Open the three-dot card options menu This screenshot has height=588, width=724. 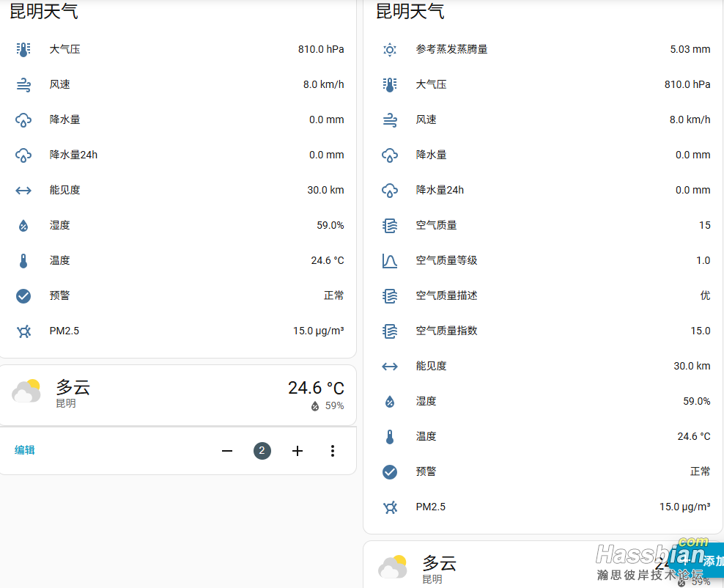click(333, 451)
